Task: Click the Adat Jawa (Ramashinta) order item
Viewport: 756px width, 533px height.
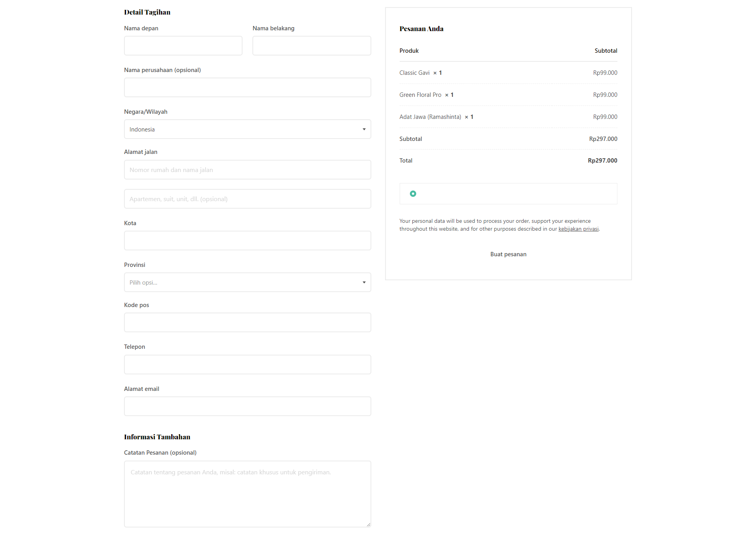Action: 430,117
